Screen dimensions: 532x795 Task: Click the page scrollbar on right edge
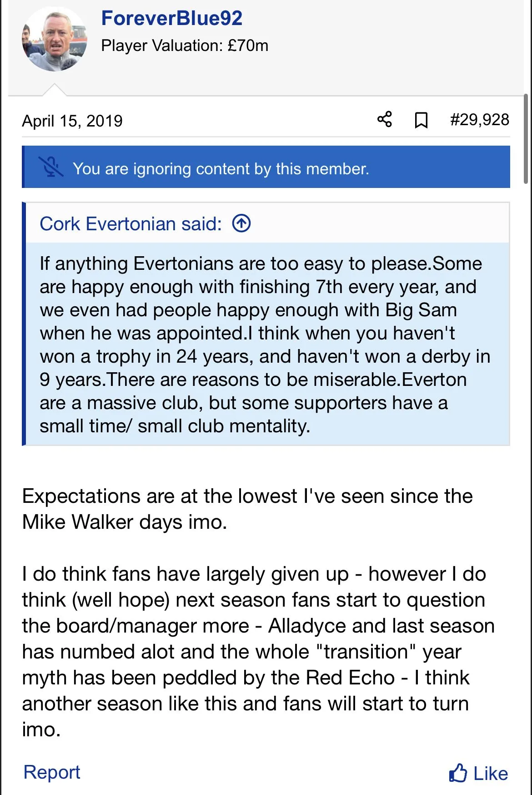(526, 138)
